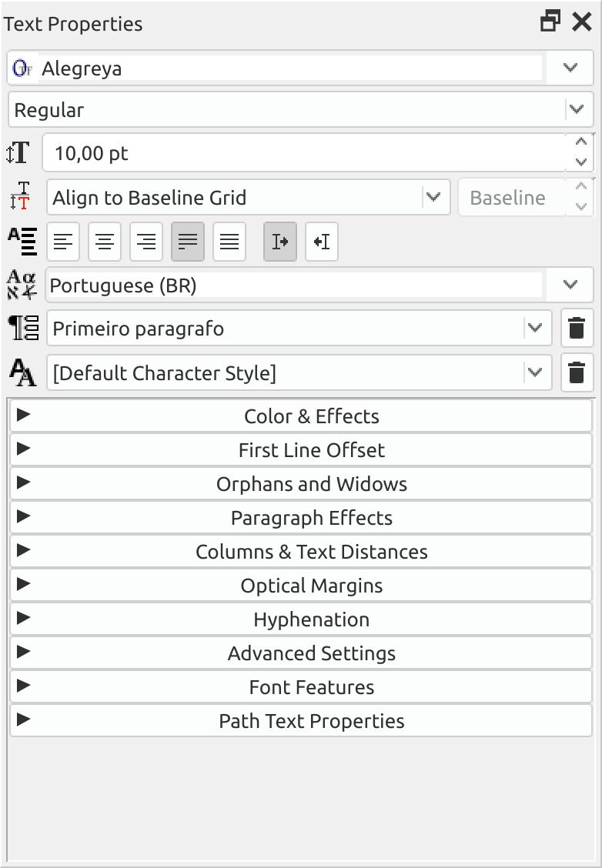
Task: Expand the Color & Effects section
Action: tap(301, 416)
